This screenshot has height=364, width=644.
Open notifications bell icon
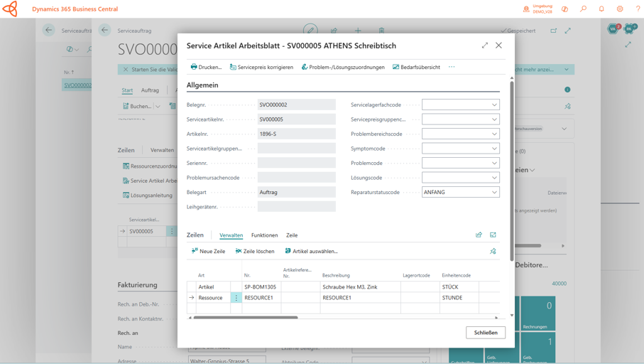(601, 9)
